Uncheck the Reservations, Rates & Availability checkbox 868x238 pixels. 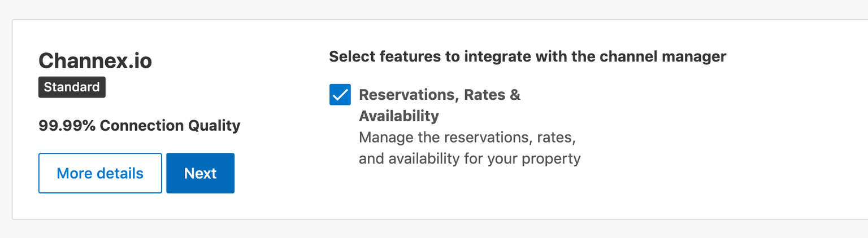(x=340, y=95)
